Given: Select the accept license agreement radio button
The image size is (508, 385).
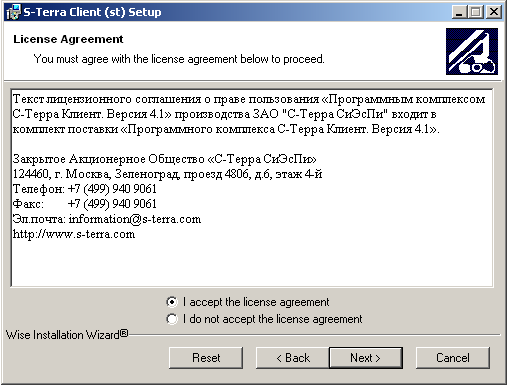Looking at the screenshot, I should (x=172, y=302).
